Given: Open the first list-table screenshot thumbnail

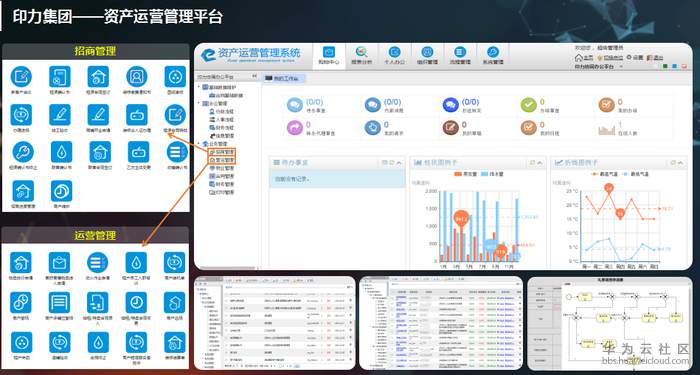Looking at the screenshot, I should [x=275, y=323].
